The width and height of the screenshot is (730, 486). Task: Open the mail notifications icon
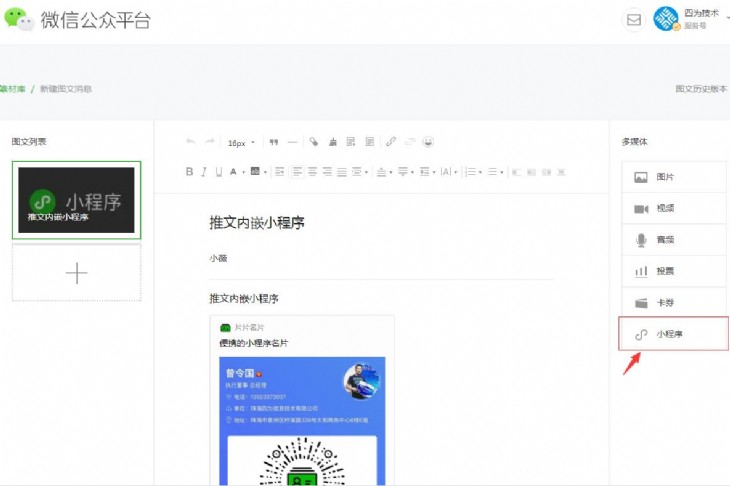(x=634, y=20)
